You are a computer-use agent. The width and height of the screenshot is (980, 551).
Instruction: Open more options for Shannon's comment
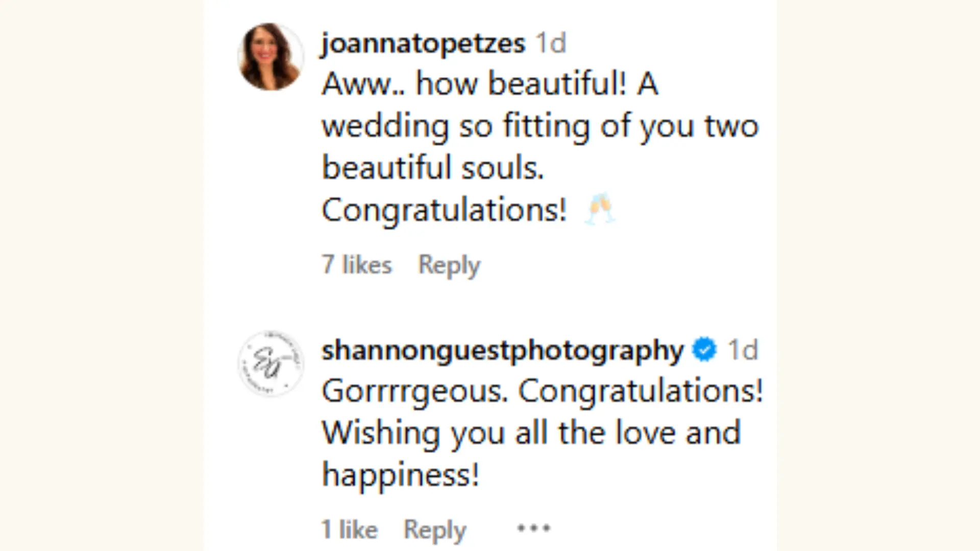click(x=533, y=529)
